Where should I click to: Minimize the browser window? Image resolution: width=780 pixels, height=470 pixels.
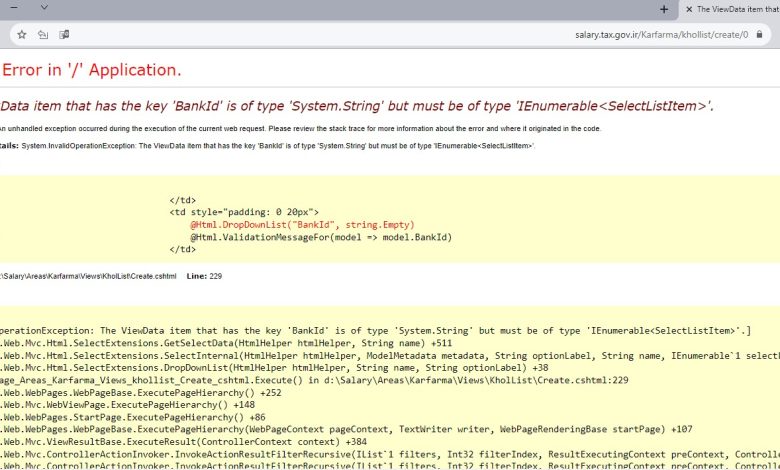coord(13,8)
